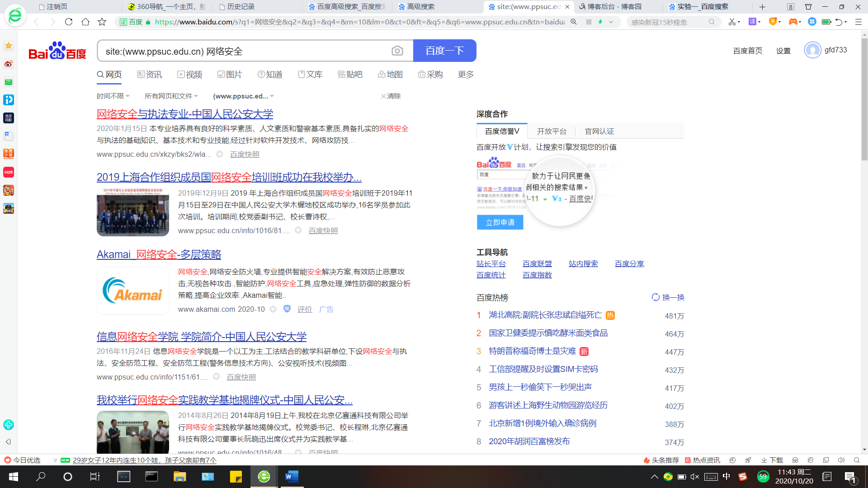Screen dimensions: 868x488
Task: Collapse the left sidebar panel arrow
Action: tap(8, 441)
